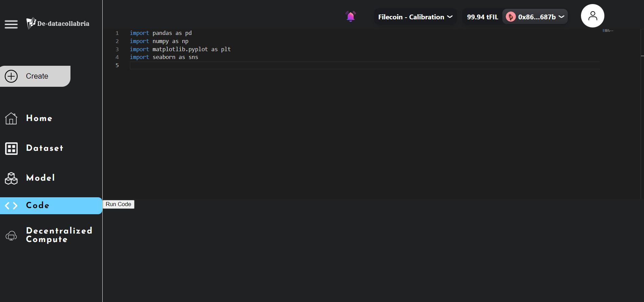644x302 pixels.
Task: Click line number 1 in gutter
Action: (x=117, y=33)
